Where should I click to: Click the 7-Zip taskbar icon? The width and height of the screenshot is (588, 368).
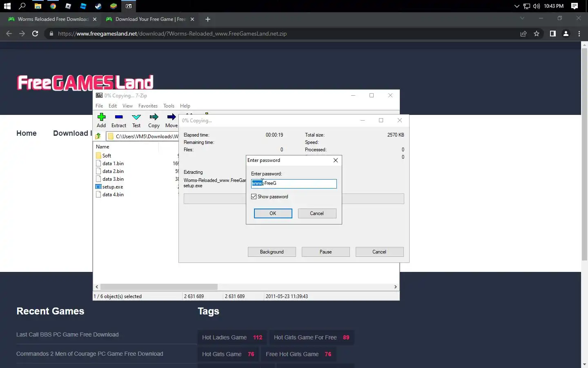point(129,6)
